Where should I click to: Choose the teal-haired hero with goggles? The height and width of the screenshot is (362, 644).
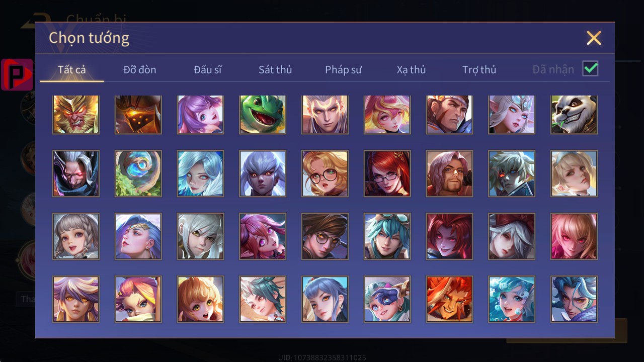(387, 236)
